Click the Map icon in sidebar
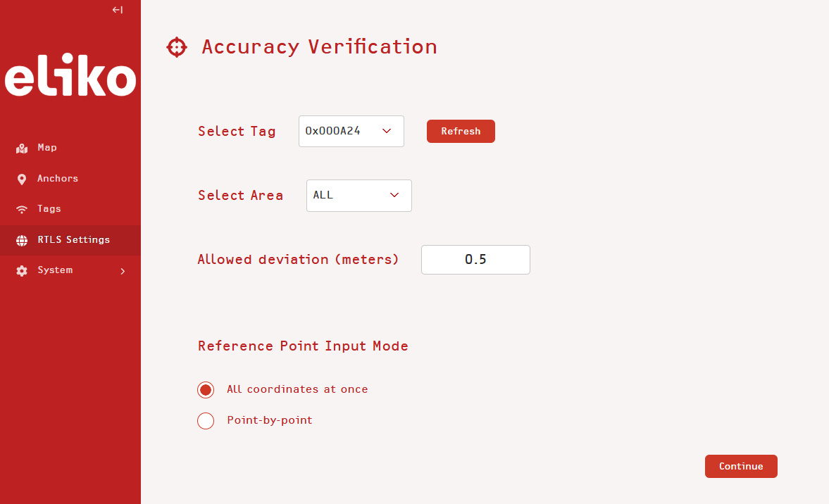 coord(22,149)
